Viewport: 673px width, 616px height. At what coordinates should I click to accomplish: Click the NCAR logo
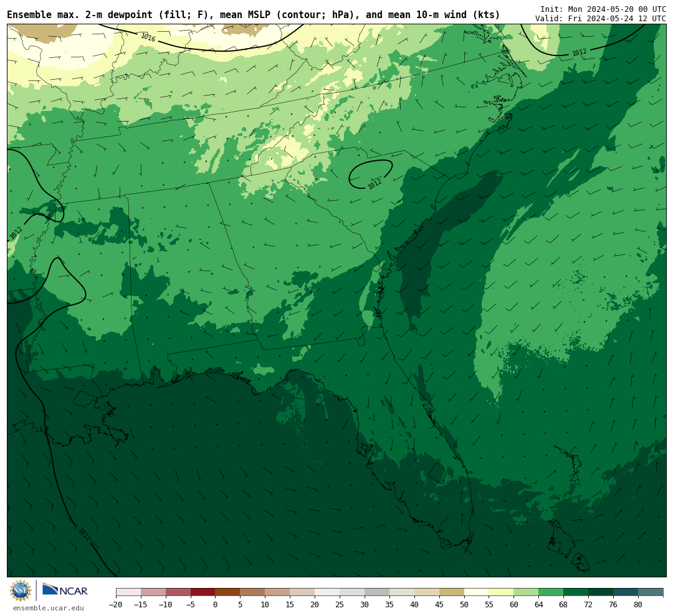[x=65, y=590]
